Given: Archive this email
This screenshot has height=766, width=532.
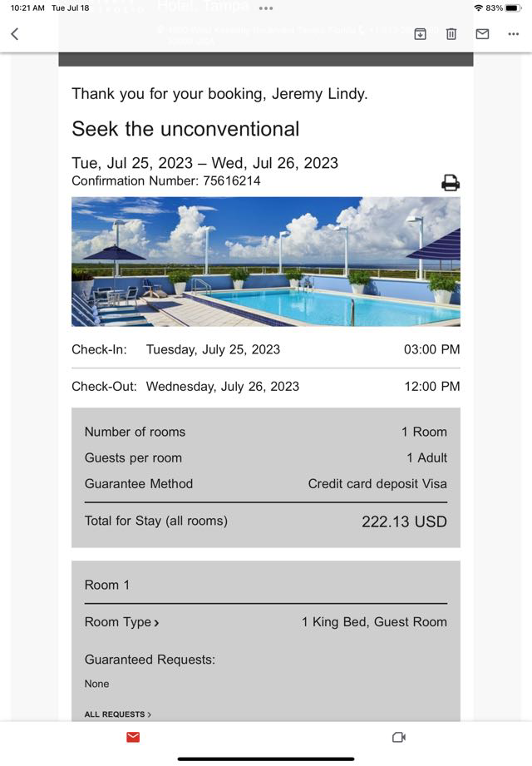Looking at the screenshot, I should click(420, 34).
